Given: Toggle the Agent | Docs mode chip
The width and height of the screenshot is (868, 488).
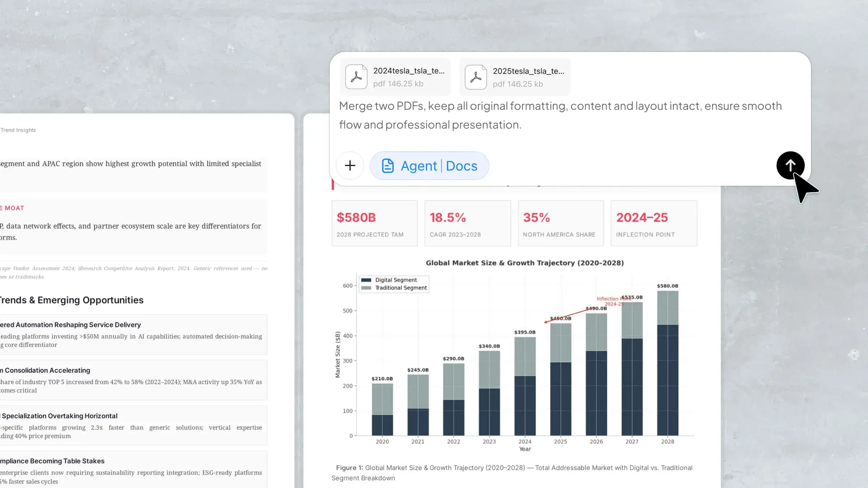Looking at the screenshot, I should [429, 166].
